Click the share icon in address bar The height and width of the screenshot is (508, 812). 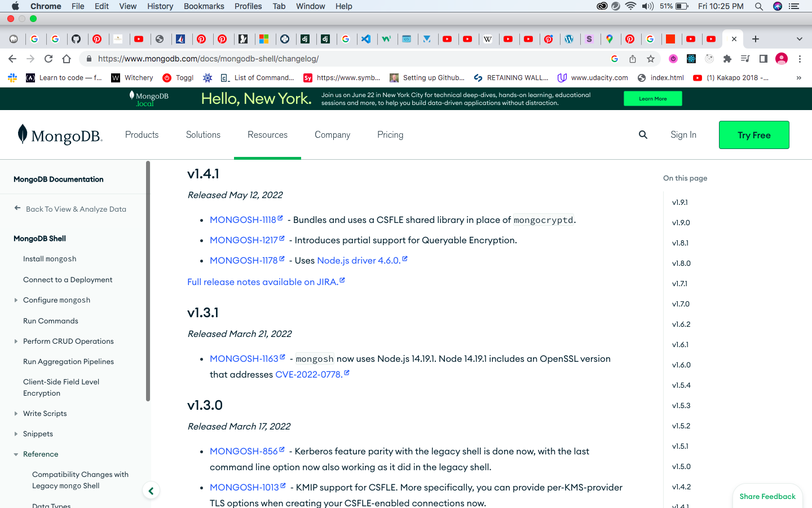pos(633,59)
